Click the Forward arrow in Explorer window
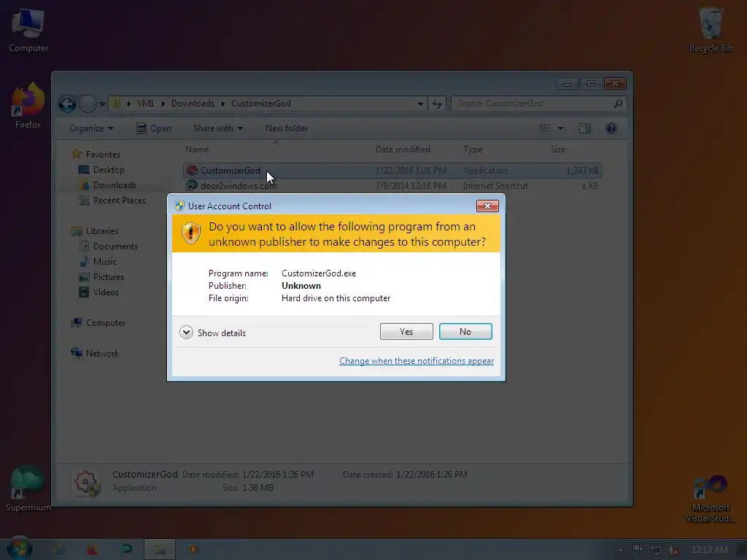This screenshot has width=747, height=560. coord(88,104)
